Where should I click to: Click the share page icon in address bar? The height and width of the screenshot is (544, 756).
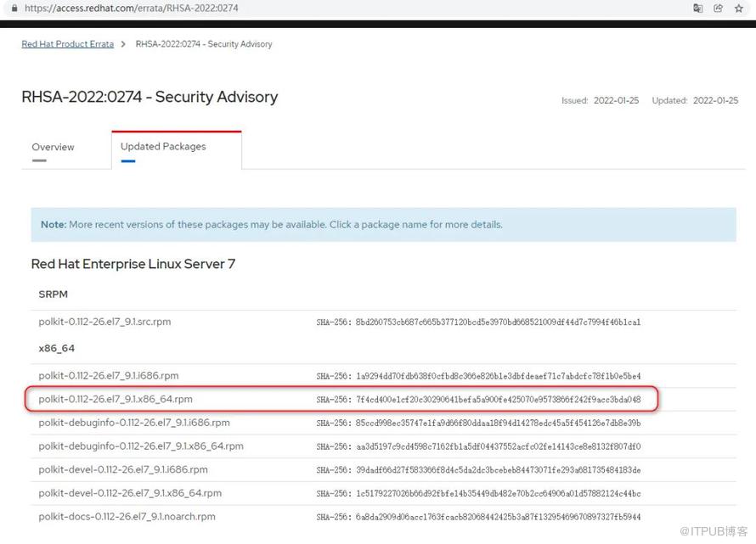pyautogui.click(x=719, y=8)
